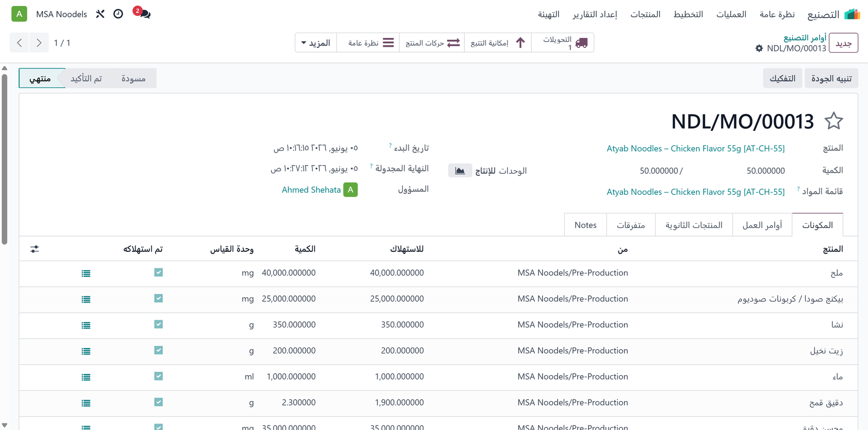Go to next record arrow
868x430 pixels.
pos(39,42)
